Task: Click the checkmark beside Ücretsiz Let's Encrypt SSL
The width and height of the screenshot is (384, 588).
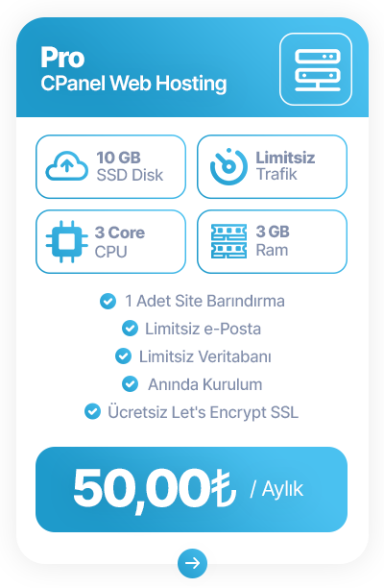Action: coord(92,412)
